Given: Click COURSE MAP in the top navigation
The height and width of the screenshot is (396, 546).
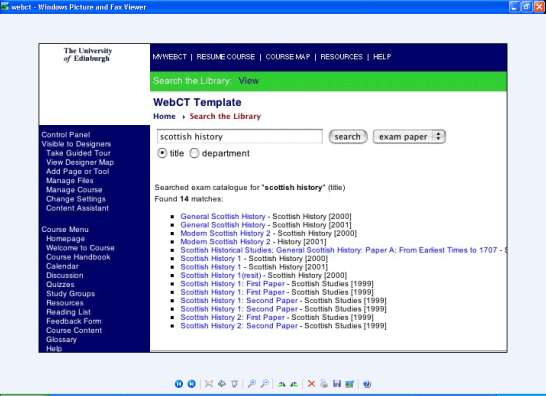Looking at the screenshot, I should (x=288, y=57).
